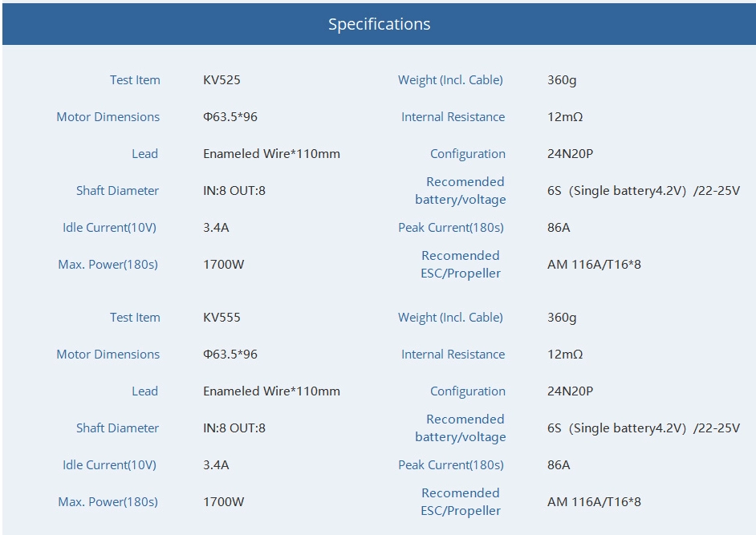Click the Lead label in KV555 section

click(144, 391)
